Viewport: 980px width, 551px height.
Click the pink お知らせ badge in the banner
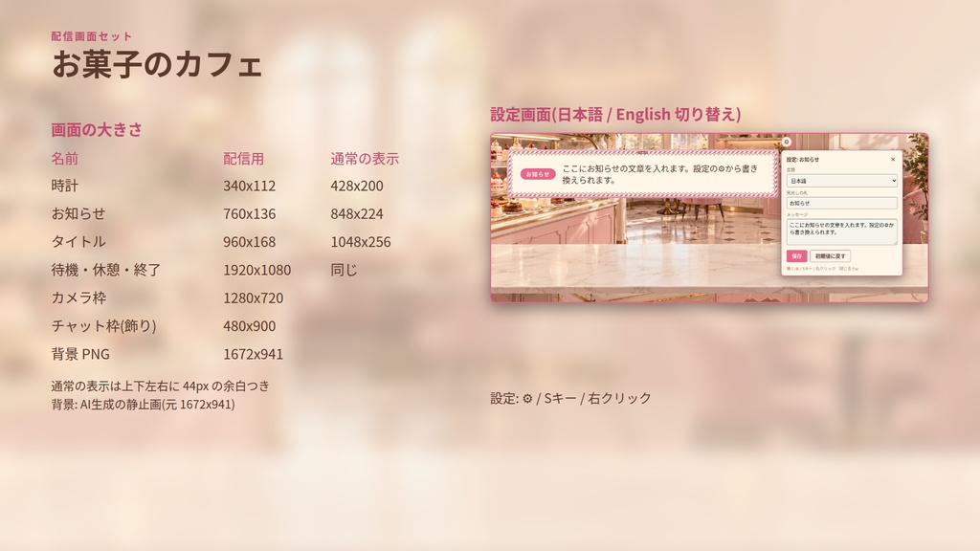538,174
